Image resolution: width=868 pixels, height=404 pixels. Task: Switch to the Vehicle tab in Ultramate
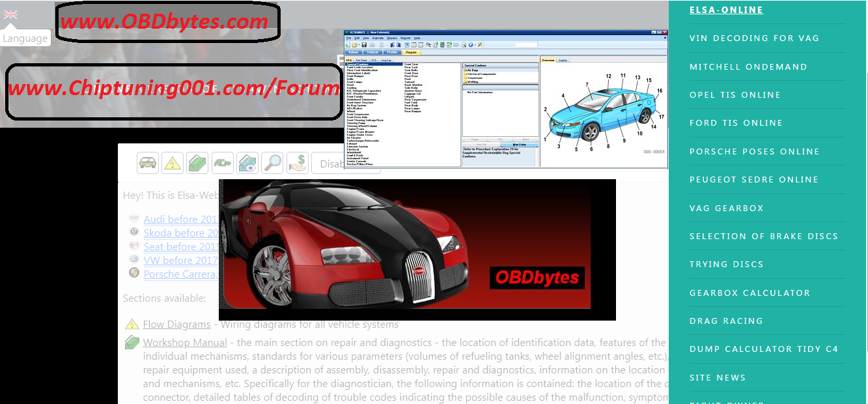(372, 52)
